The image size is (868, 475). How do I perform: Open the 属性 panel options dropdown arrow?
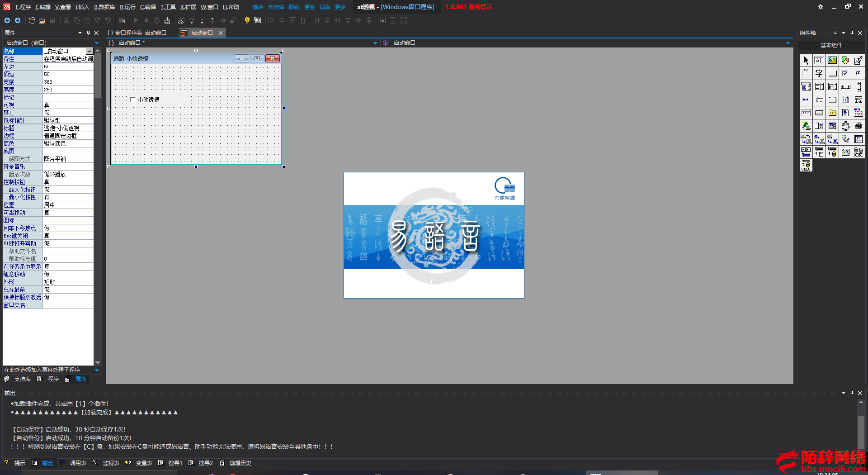tap(80, 33)
